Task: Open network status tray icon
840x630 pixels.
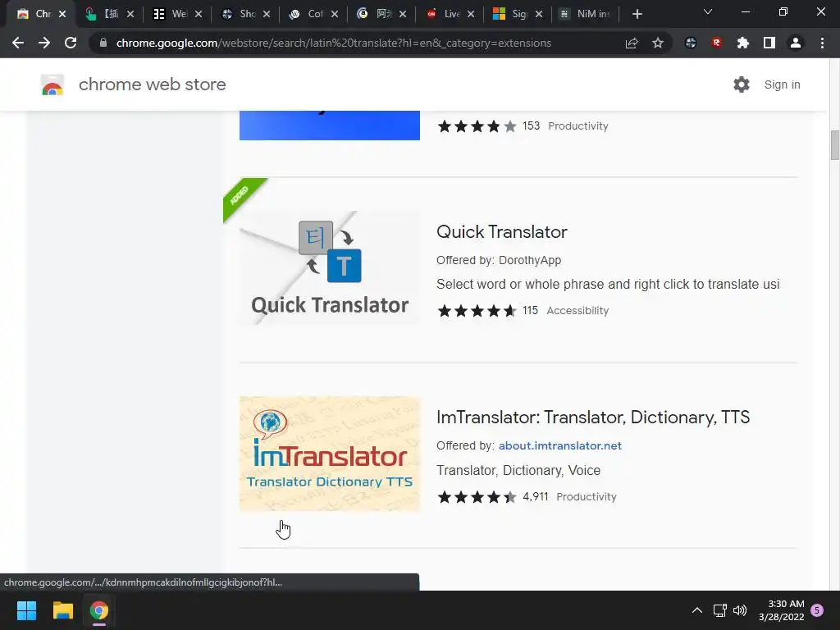Action: [x=719, y=610]
